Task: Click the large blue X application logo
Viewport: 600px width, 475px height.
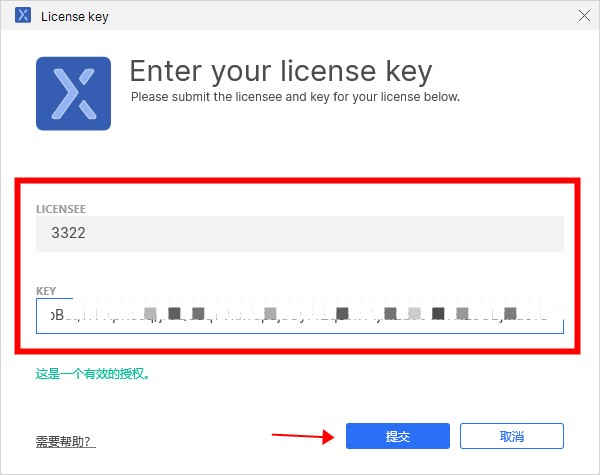Action: click(73, 94)
